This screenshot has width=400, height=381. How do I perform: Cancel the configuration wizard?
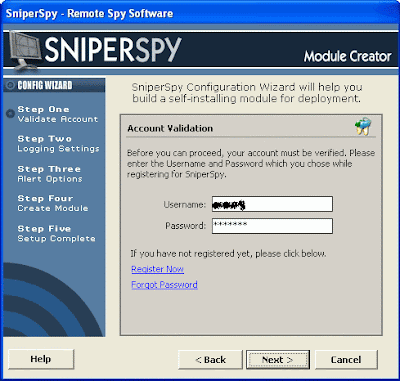346,360
